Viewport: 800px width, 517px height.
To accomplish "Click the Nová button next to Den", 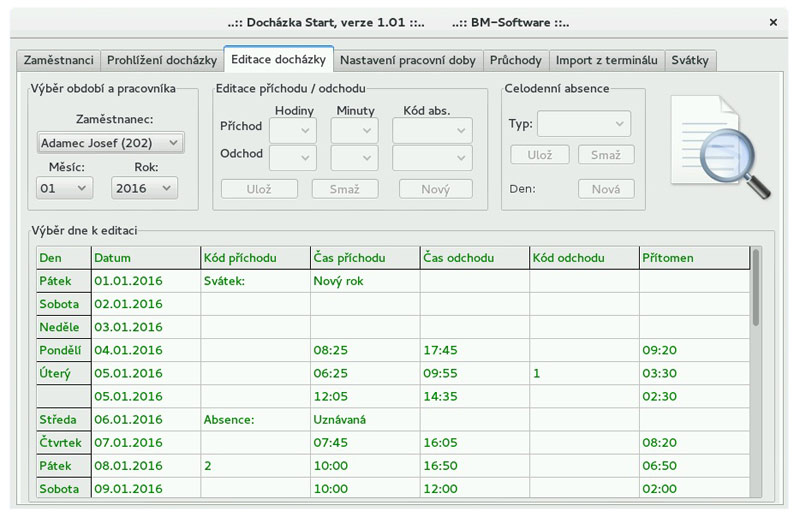I will (605, 189).
